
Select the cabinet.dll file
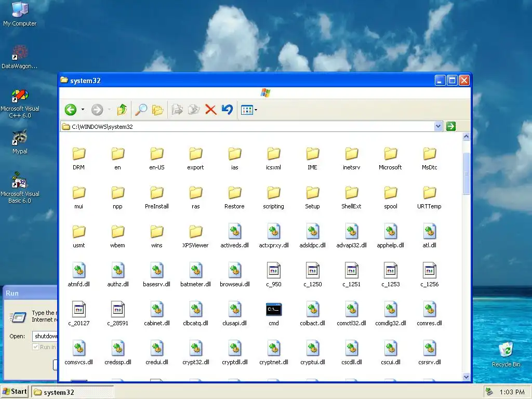157,314
